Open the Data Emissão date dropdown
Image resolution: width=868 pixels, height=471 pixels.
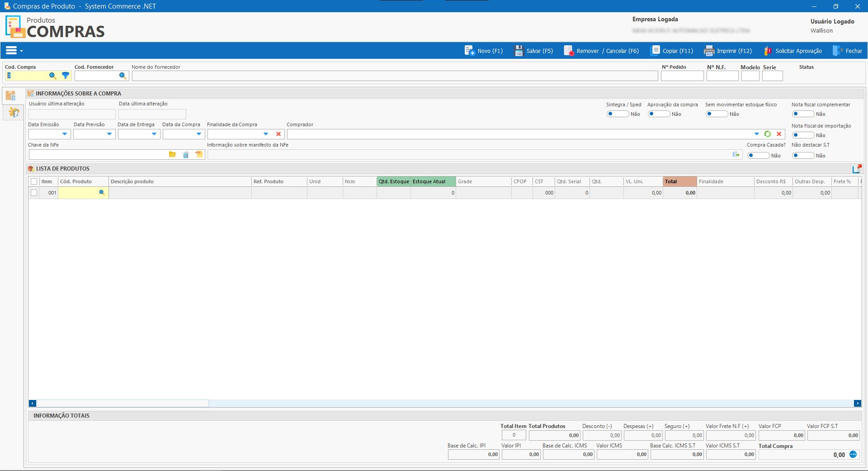click(x=65, y=134)
